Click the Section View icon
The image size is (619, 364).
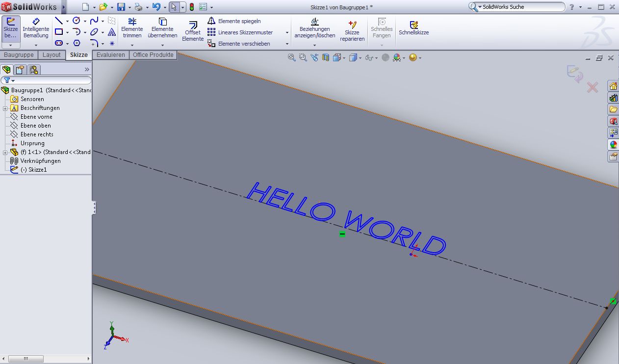326,57
